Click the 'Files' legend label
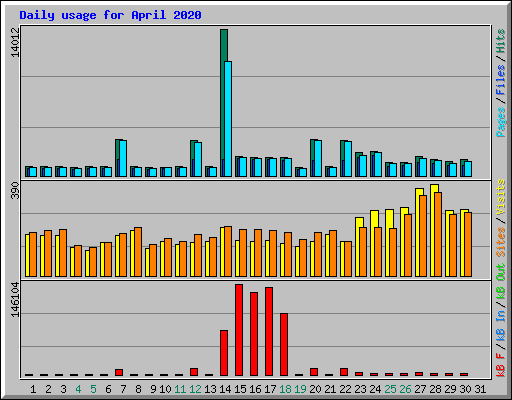Screen dimensions: 512x400 click(501, 80)
